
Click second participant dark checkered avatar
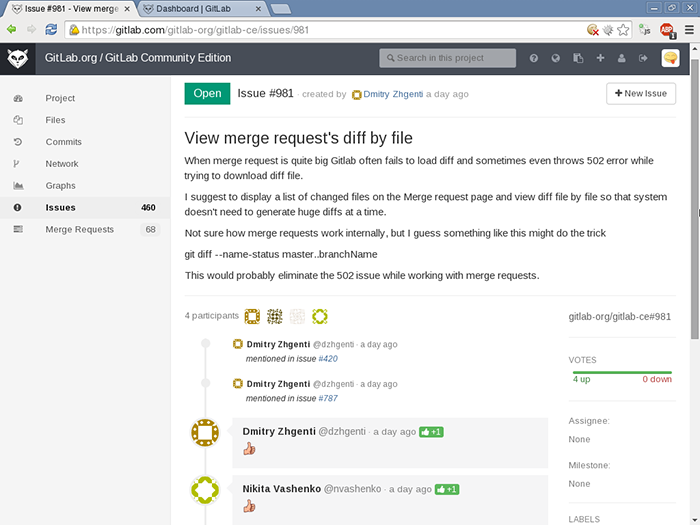click(x=275, y=317)
